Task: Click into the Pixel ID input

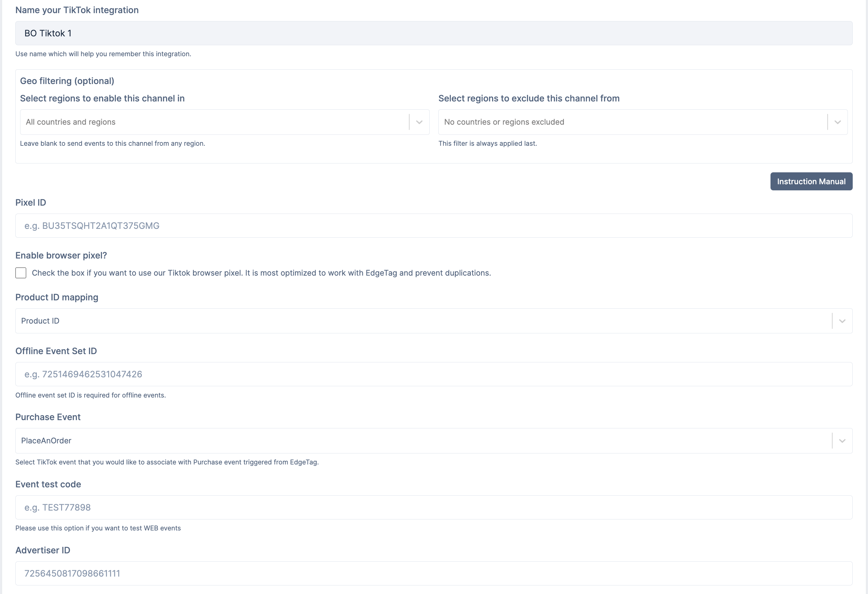Action: tap(433, 226)
